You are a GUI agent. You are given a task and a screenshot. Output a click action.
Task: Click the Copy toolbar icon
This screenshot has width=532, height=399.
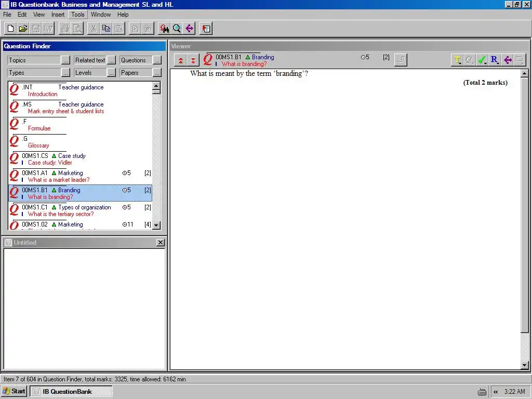[106, 29]
